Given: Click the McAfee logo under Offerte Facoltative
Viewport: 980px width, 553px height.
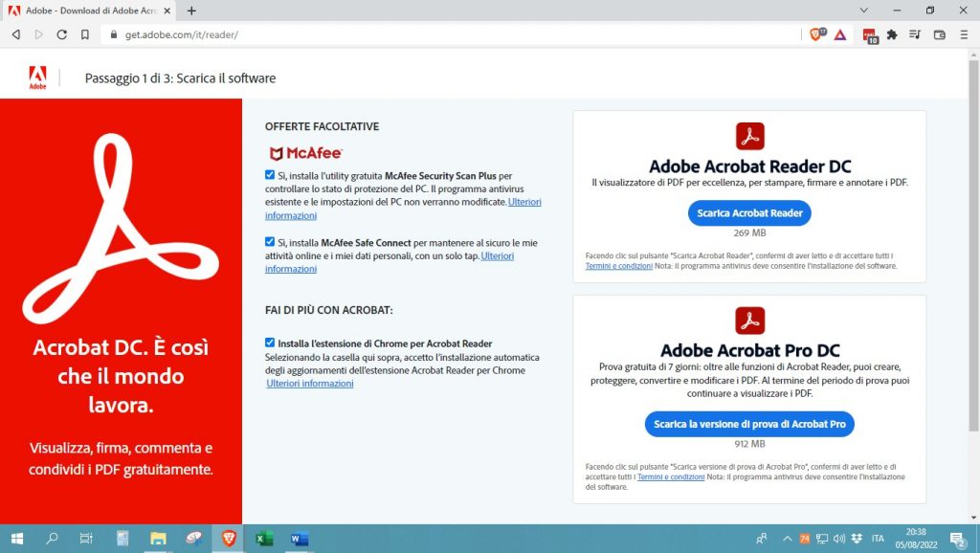Looking at the screenshot, I should (302, 151).
